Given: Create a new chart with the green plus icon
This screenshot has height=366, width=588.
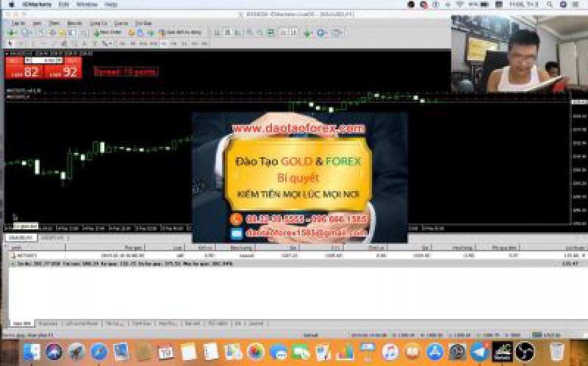Looking at the screenshot, I should 12,33.
